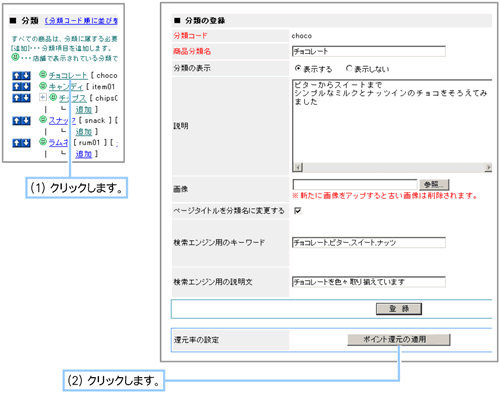Screen dimensions: 500x394
Task: Click the down arrow for キャンディ row
Action: pos(26,87)
